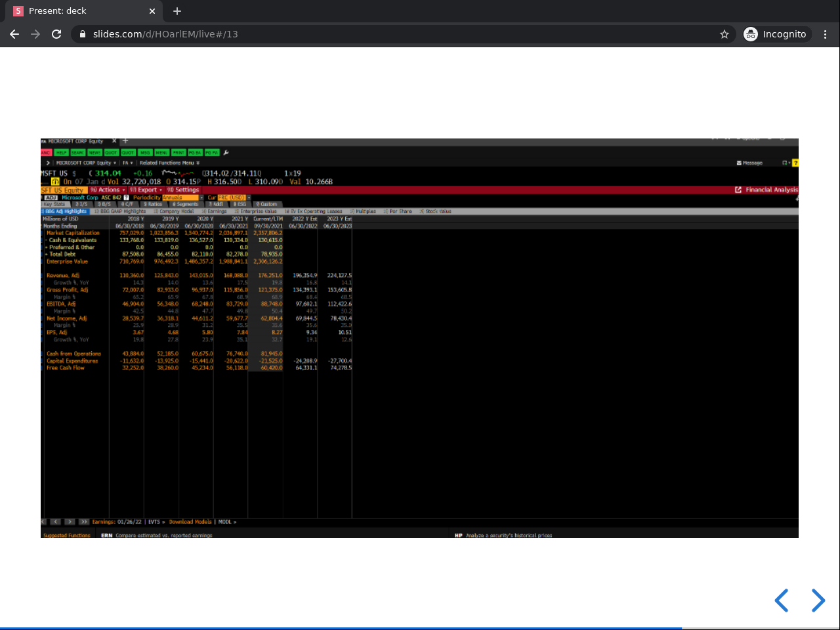The height and width of the screenshot is (630, 840).
Task: Select the Per Share sub-tab
Action: pyautogui.click(x=398, y=211)
